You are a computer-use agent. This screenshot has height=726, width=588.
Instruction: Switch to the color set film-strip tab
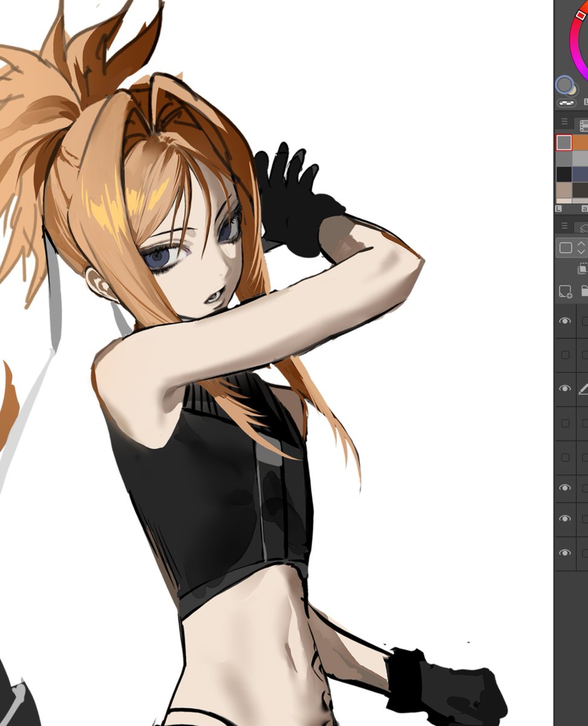(583, 125)
